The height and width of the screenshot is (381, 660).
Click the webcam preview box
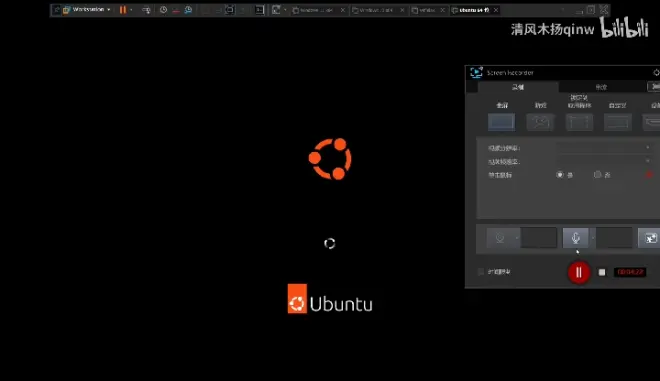click(x=539, y=238)
